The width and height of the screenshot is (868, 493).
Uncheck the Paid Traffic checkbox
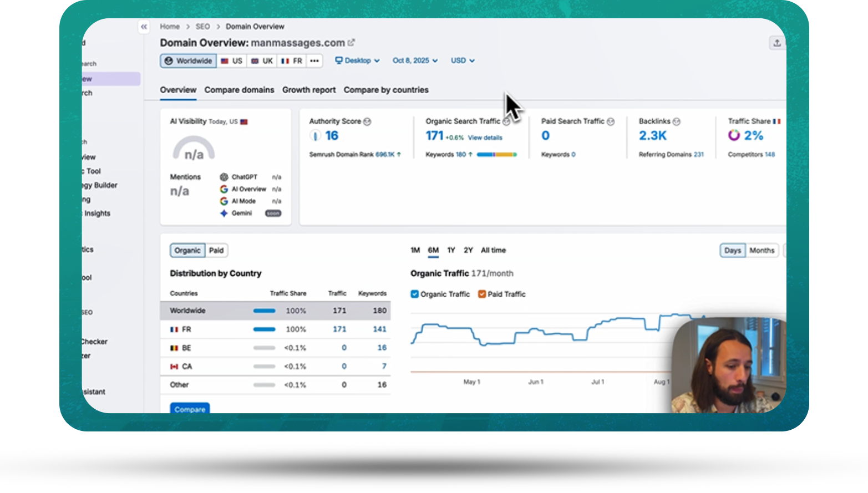482,294
